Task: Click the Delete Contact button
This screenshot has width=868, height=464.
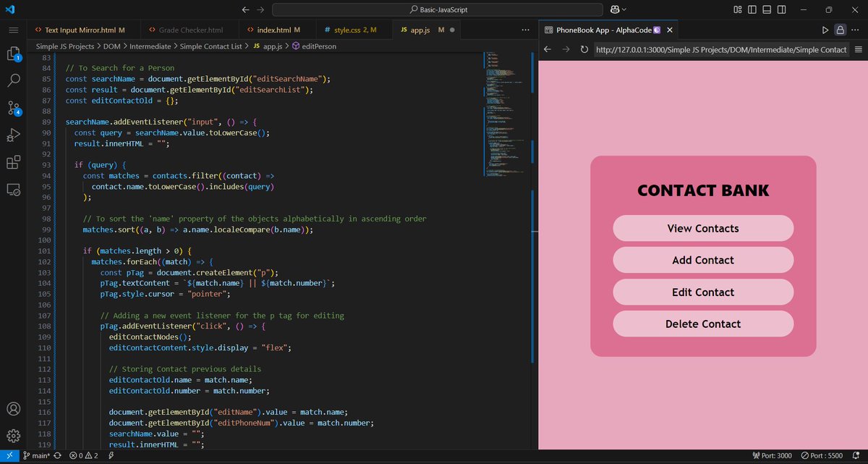Action: click(x=703, y=324)
